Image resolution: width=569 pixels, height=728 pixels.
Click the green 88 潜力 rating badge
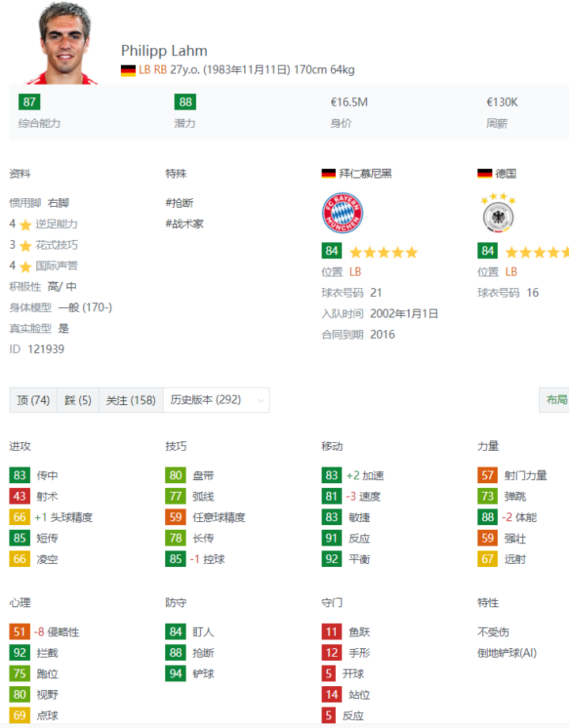tap(186, 102)
